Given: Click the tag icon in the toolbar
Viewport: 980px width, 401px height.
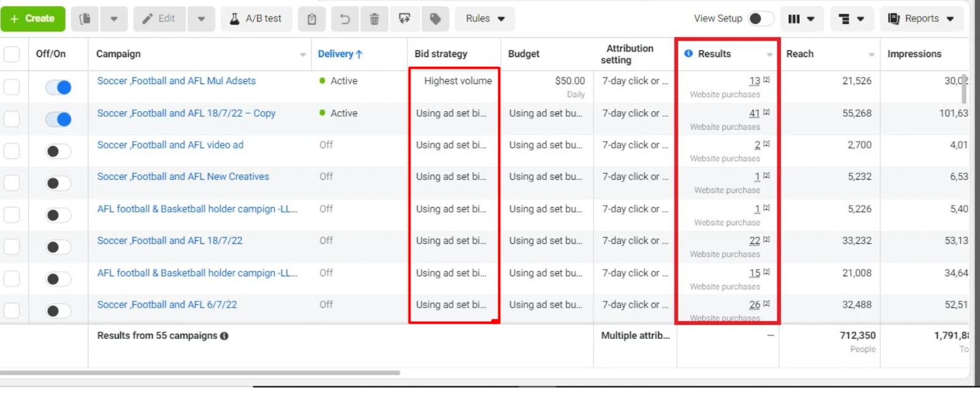Looking at the screenshot, I should point(435,19).
